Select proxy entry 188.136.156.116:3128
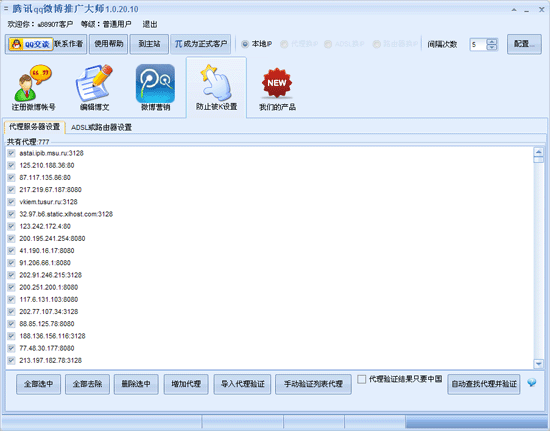550x431 pixels. [52, 336]
